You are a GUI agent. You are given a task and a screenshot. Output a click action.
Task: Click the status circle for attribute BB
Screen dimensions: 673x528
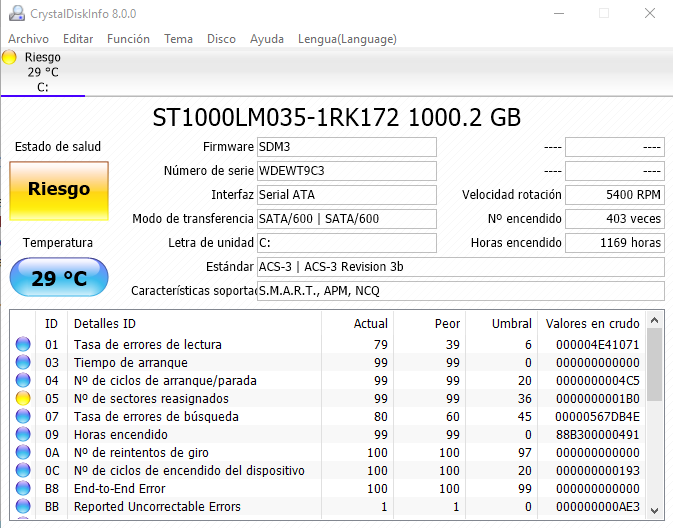23,507
